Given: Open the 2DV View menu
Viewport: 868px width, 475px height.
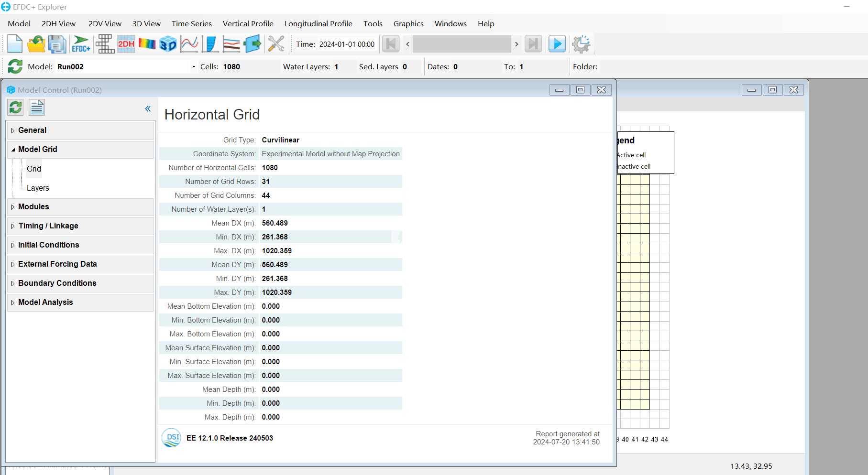Looking at the screenshot, I should click(105, 23).
